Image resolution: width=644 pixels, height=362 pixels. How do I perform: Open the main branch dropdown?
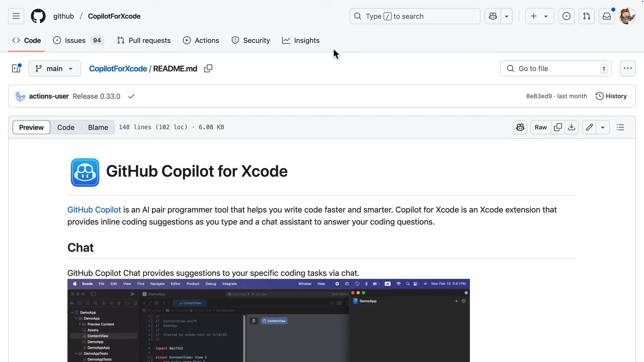point(55,68)
